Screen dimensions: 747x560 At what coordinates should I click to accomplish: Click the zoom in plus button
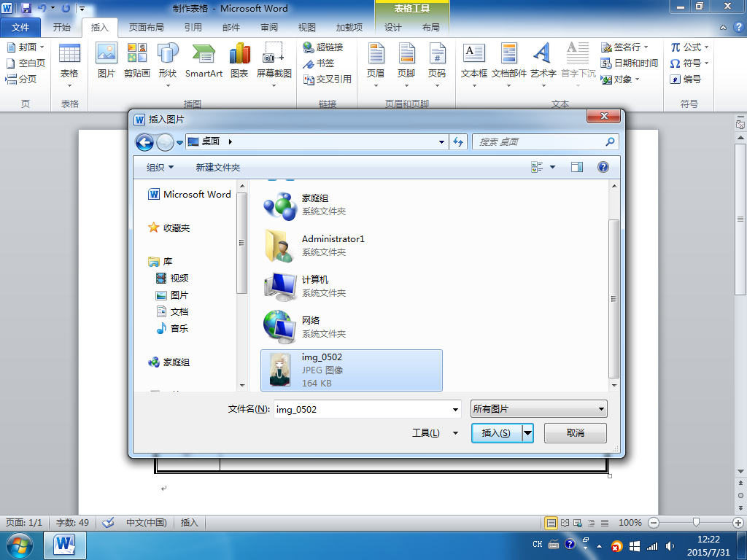738,522
